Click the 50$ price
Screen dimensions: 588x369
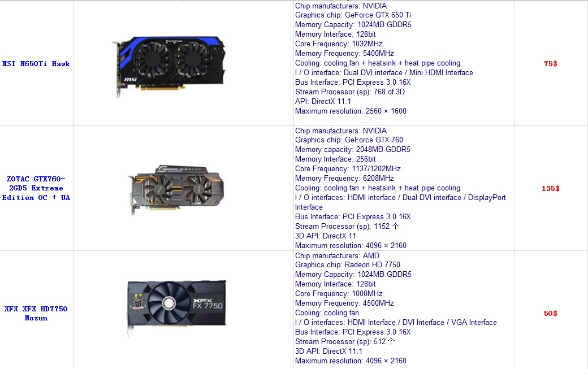point(551,313)
